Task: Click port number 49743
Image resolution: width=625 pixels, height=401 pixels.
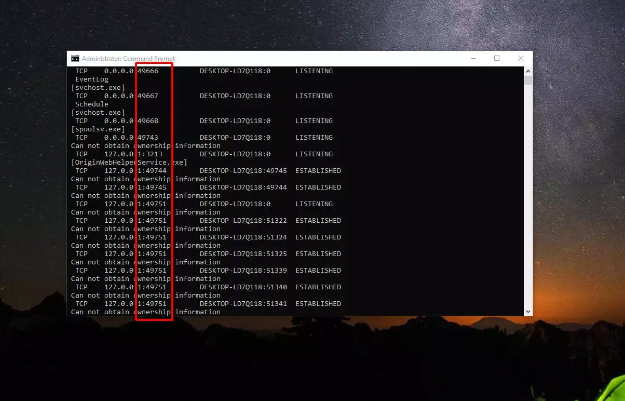Action: point(148,138)
